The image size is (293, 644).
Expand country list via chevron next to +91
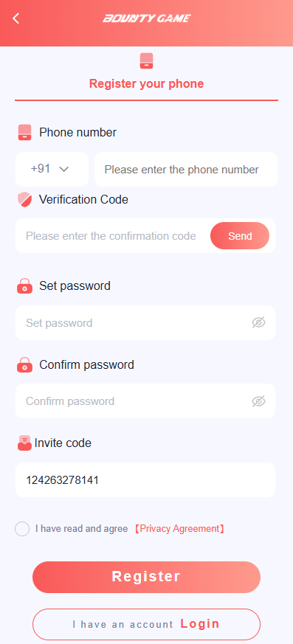(x=63, y=169)
